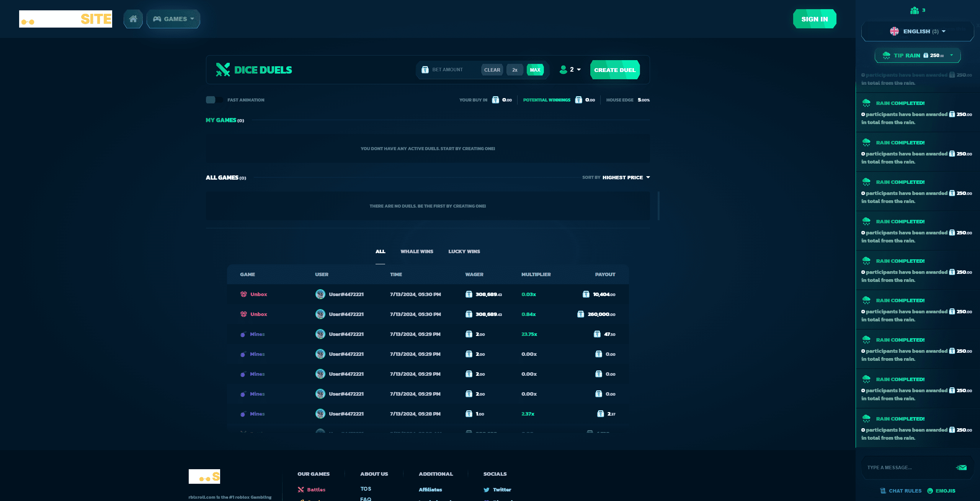Click the avatar in the first Unbox row
The image size is (980, 501).
[320, 294]
